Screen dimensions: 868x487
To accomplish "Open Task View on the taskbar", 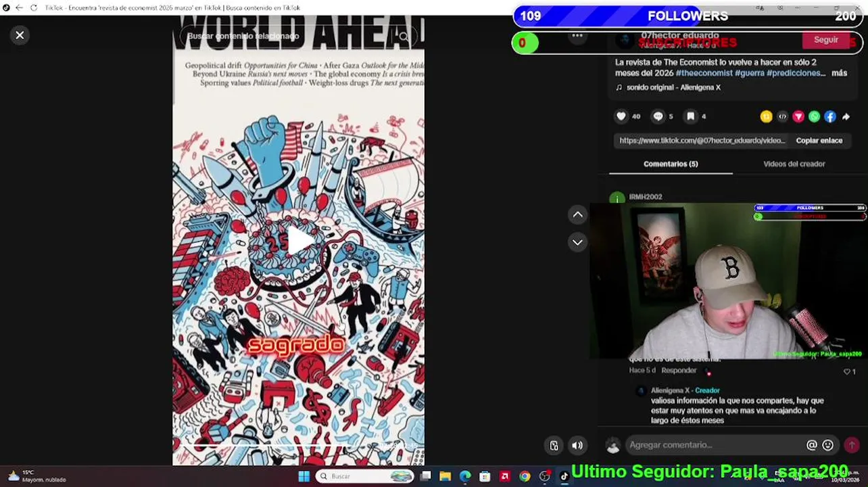I will (x=426, y=476).
